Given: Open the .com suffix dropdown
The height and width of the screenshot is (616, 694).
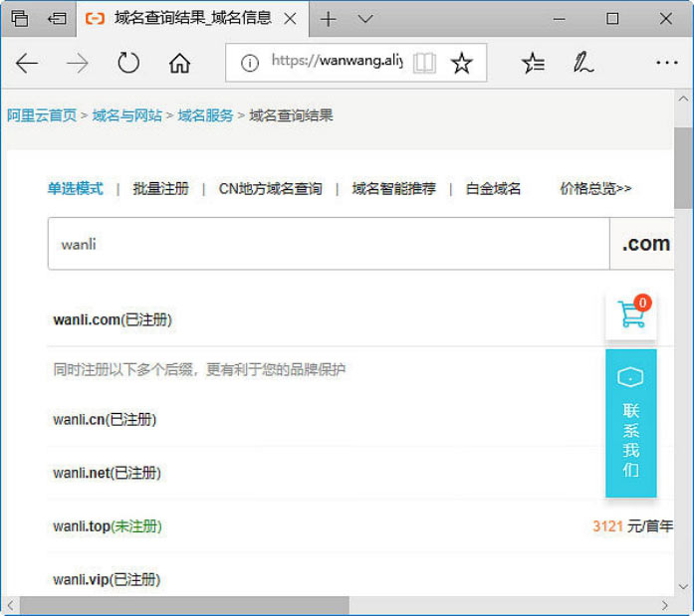Looking at the screenshot, I should click(645, 244).
